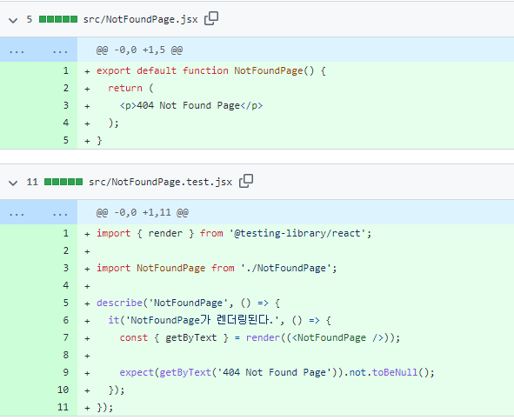The width and height of the screenshot is (514, 420).
Task: Select line number 9 of the test file
Action: [65, 372]
